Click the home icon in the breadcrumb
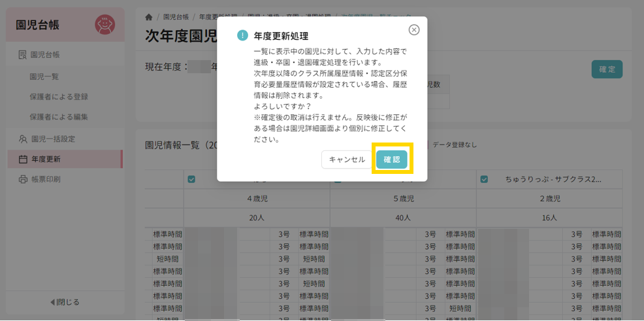Image resolution: width=644 pixels, height=321 pixels. [x=149, y=17]
